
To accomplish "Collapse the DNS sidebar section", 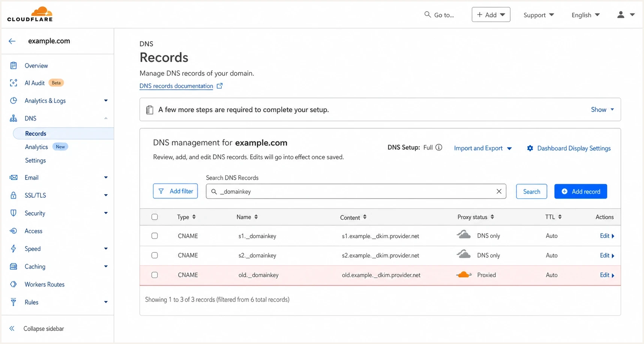I will [x=106, y=118].
